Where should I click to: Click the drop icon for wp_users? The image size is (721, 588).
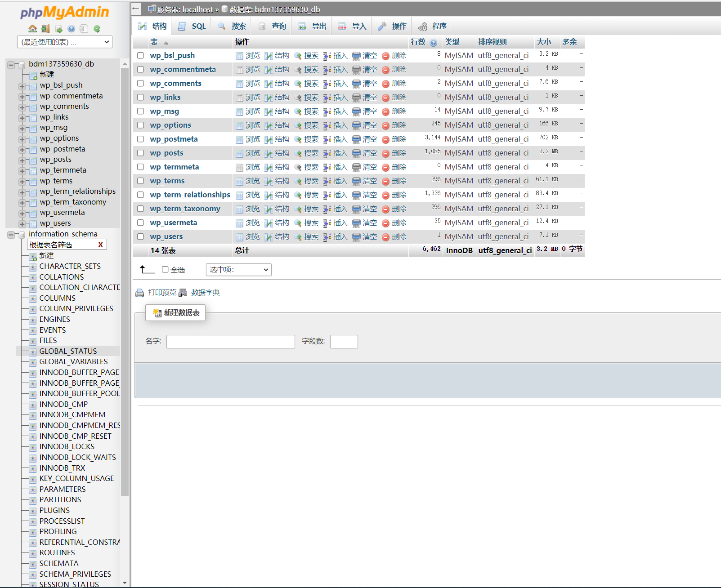(385, 237)
